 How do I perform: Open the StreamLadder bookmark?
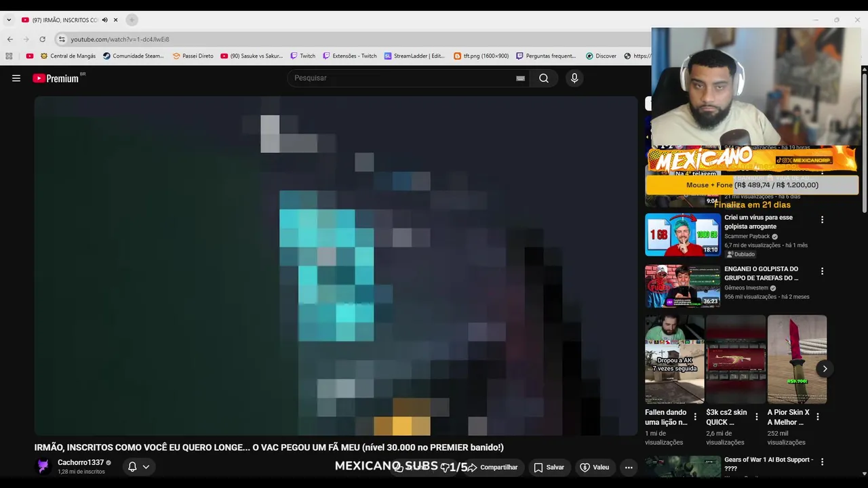pyautogui.click(x=414, y=56)
